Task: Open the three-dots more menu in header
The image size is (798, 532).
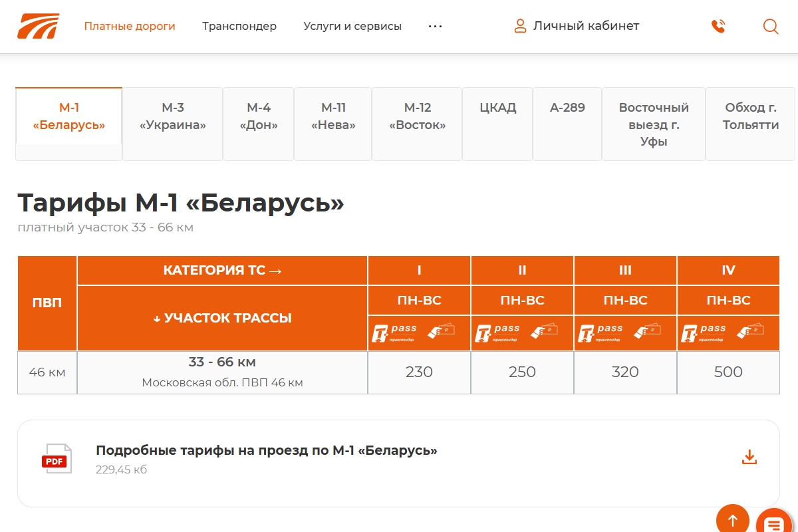Action: (x=435, y=26)
